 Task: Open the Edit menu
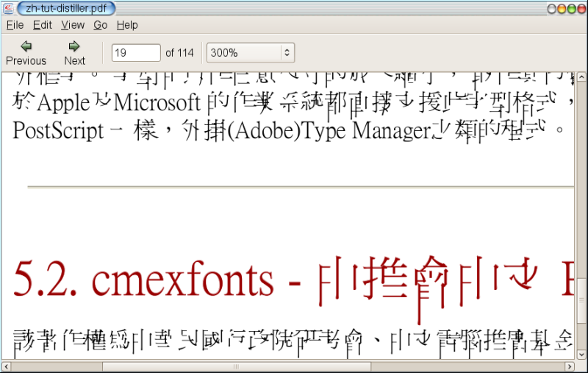(43, 25)
